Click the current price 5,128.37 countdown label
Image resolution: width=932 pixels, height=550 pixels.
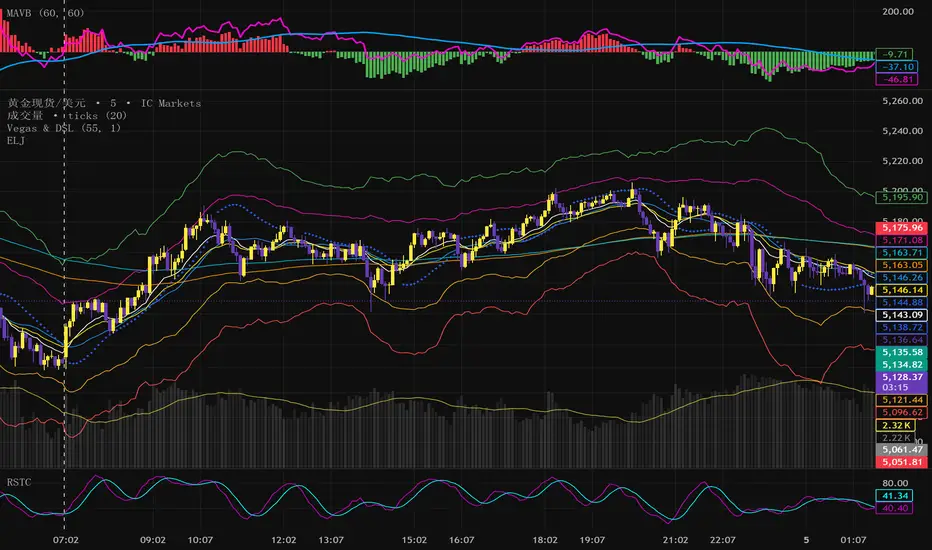pyautogui.click(x=902, y=382)
